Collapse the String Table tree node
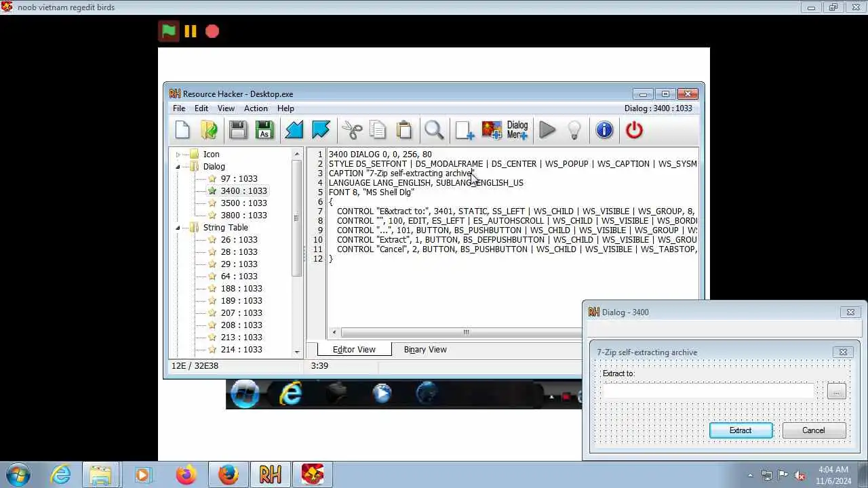 point(178,228)
